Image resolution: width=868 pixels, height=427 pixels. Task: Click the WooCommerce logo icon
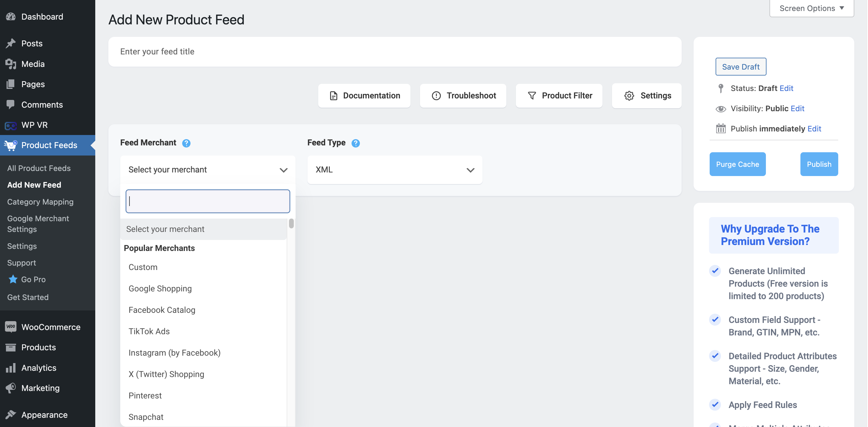point(11,327)
